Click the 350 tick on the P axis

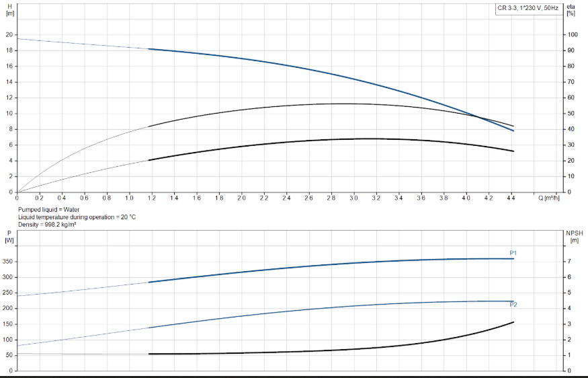point(7,262)
